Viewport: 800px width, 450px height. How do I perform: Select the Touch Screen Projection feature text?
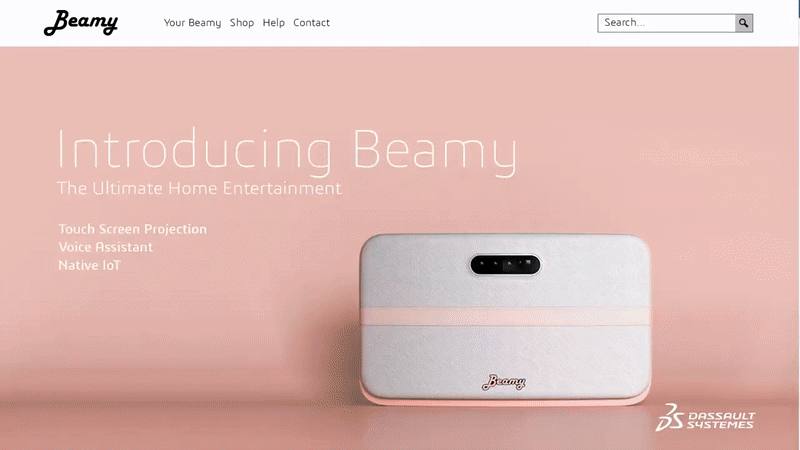[133, 229]
